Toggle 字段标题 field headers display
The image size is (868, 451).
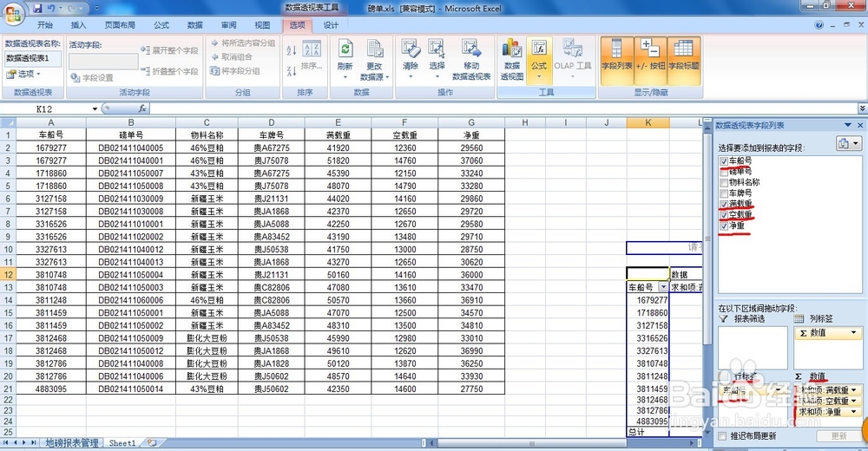684,60
